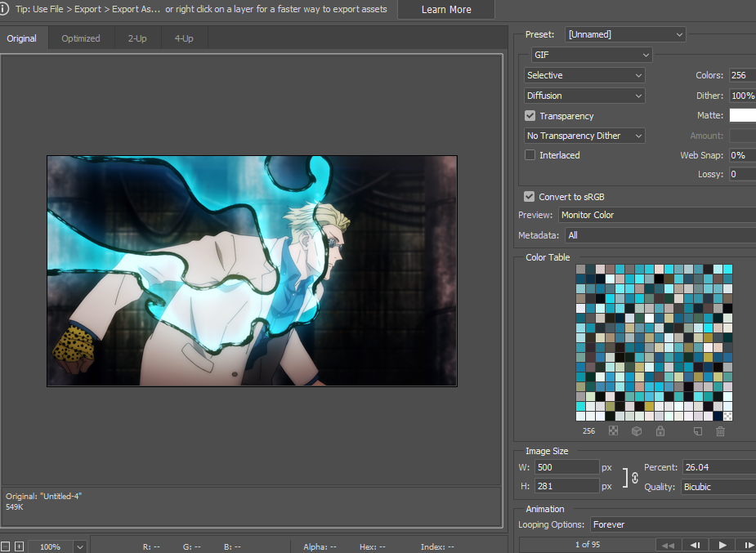
Task: Click the 'Color Table' section heading
Action: 548,257
